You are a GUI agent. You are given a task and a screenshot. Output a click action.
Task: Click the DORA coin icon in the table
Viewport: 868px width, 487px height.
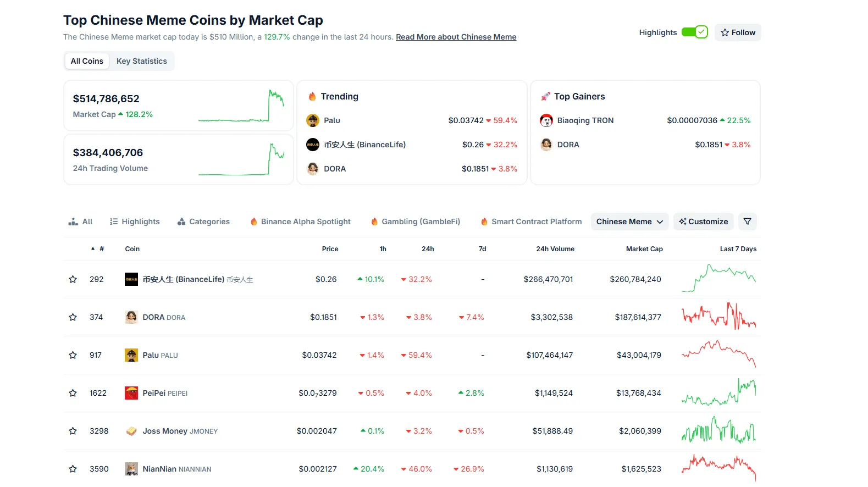[x=131, y=317]
